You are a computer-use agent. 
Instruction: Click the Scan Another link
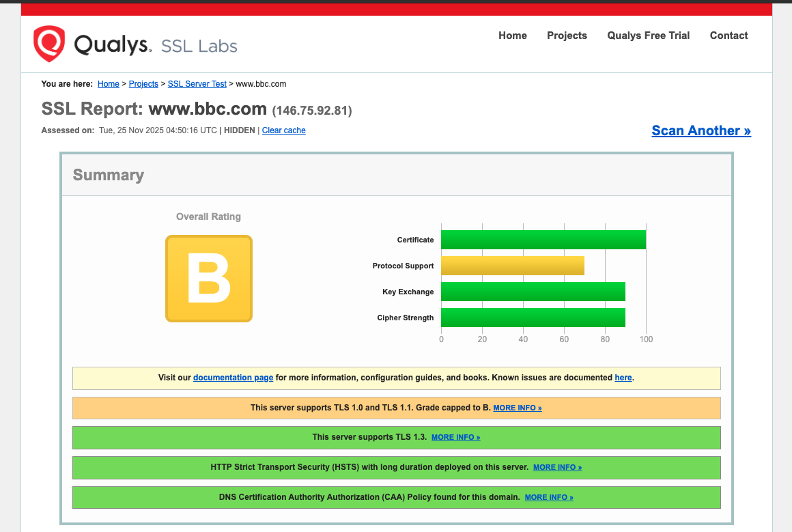701,130
